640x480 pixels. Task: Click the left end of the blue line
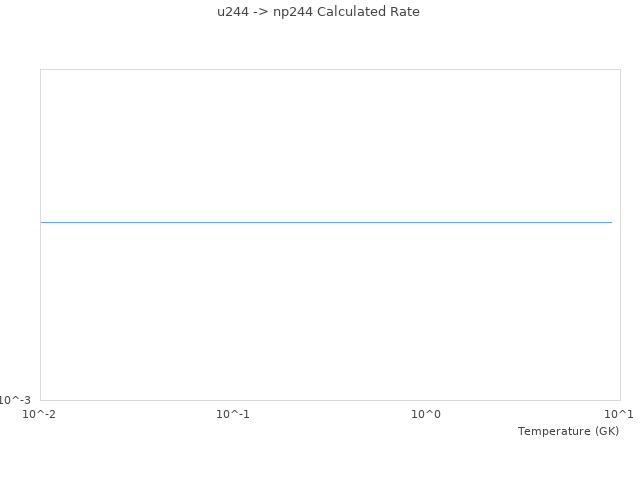click(42, 222)
